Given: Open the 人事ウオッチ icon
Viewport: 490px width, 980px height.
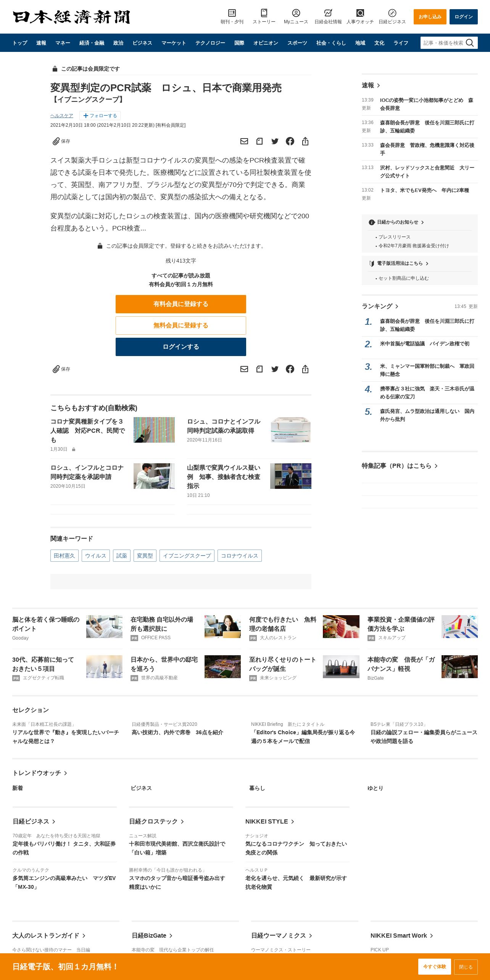Looking at the screenshot, I should click(360, 13).
